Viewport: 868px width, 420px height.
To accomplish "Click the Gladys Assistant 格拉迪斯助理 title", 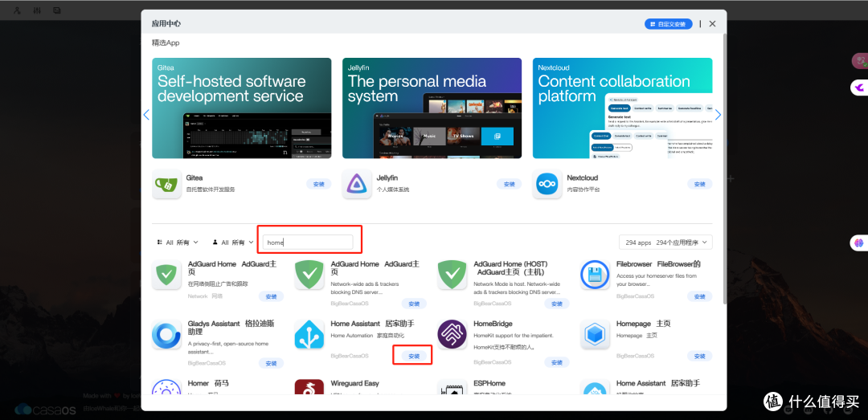I will click(x=231, y=328).
